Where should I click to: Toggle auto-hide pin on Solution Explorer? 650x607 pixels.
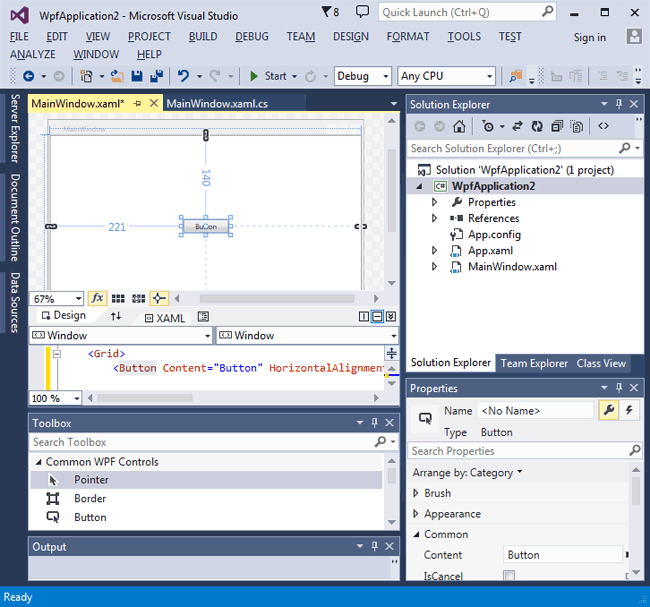(619, 104)
